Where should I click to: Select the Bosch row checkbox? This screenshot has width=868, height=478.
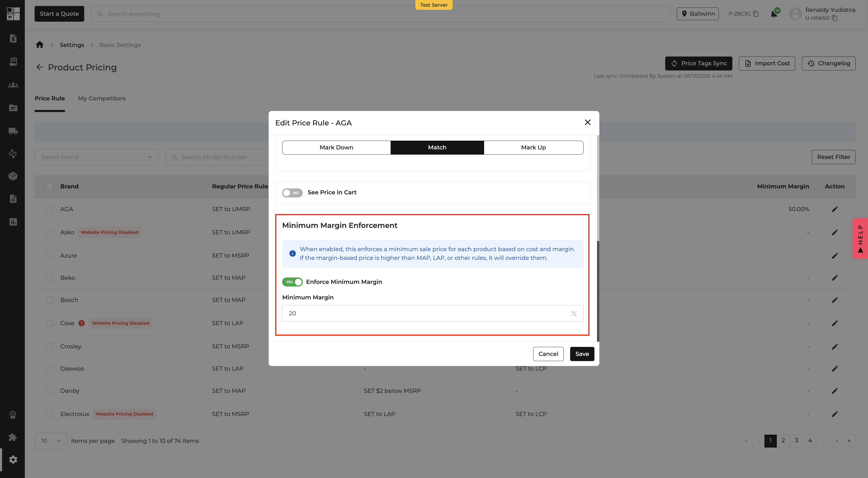[50, 300]
